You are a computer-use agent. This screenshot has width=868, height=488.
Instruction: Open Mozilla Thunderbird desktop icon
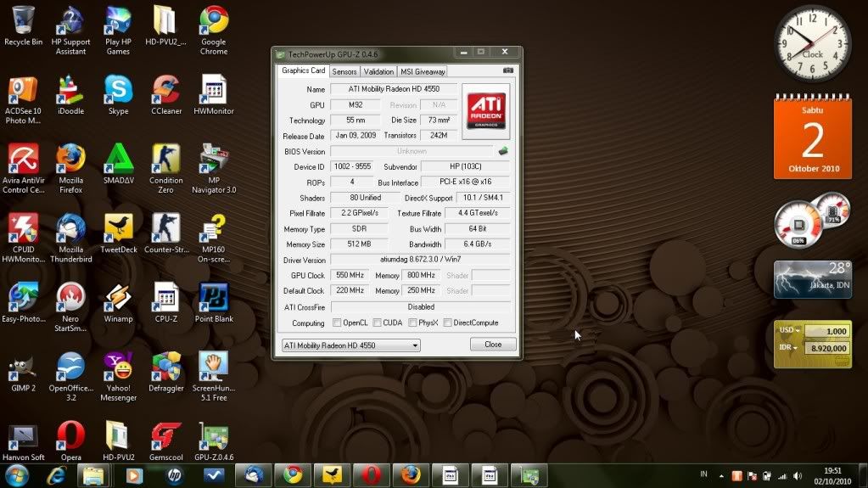tap(71, 238)
